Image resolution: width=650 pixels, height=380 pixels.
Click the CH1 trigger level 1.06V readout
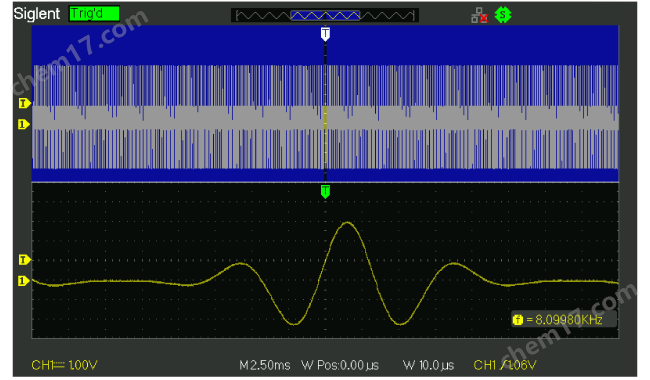[504, 365]
